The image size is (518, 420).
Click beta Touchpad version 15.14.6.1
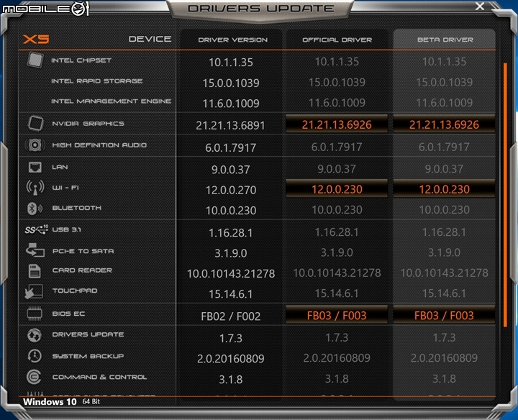pos(444,293)
